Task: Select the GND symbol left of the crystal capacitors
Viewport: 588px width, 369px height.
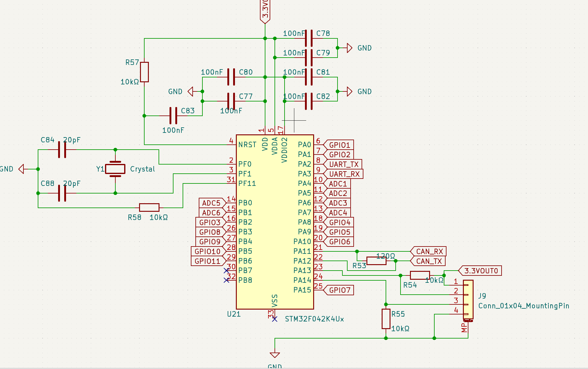Action: click(21, 169)
